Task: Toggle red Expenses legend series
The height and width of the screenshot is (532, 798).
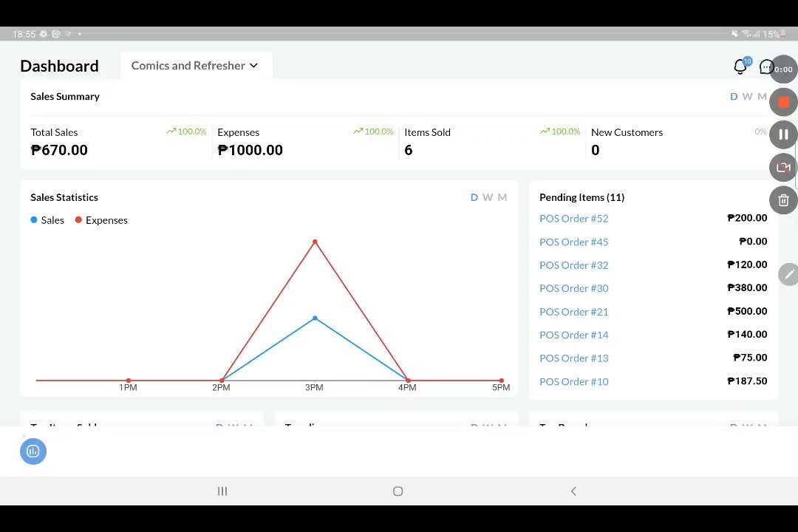Action: point(101,220)
